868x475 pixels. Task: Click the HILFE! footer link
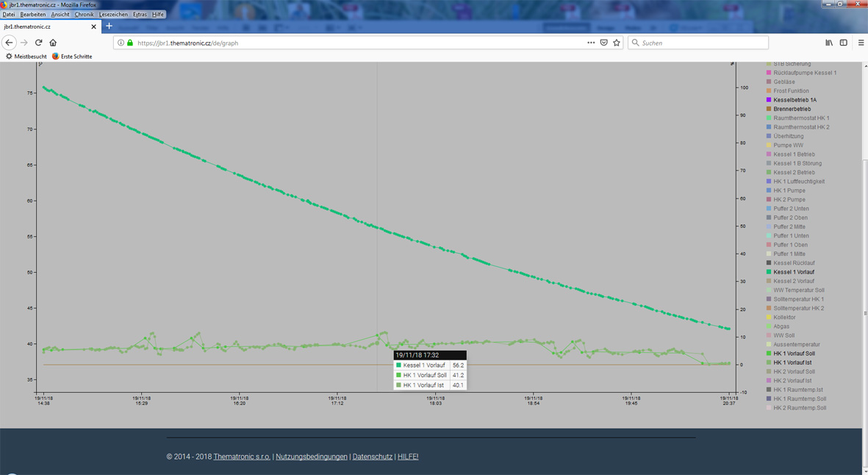click(x=408, y=457)
